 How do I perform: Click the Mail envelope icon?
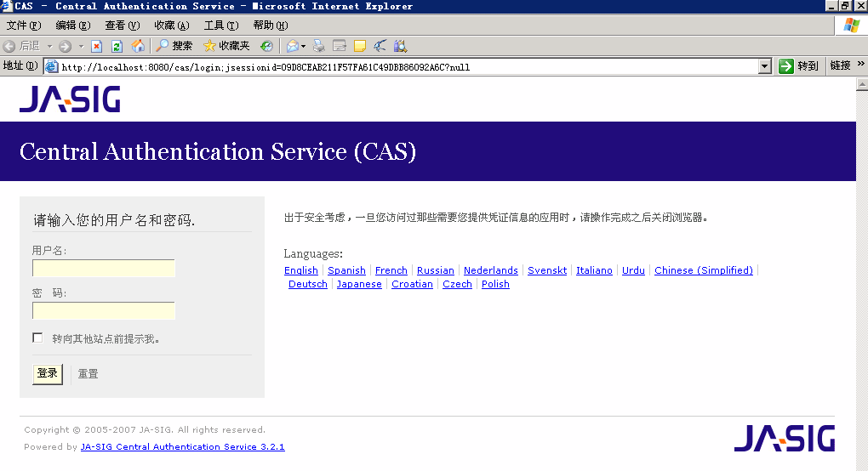click(292, 46)
